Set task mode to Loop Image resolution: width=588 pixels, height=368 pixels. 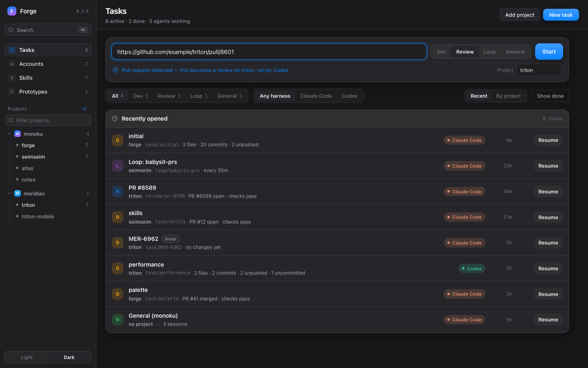[x=490, y=52]
